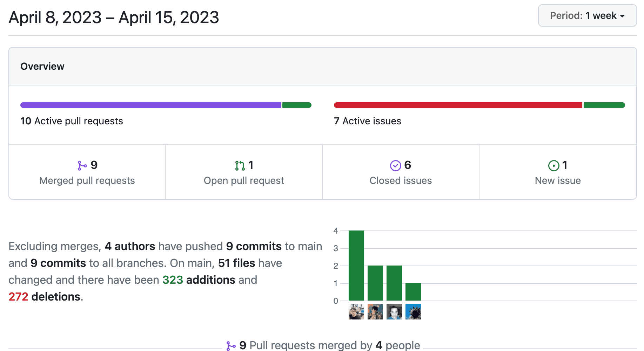Click the green segment of issues bar
Image resolution: width=644 pixels, height=351 pixels.
604,105
